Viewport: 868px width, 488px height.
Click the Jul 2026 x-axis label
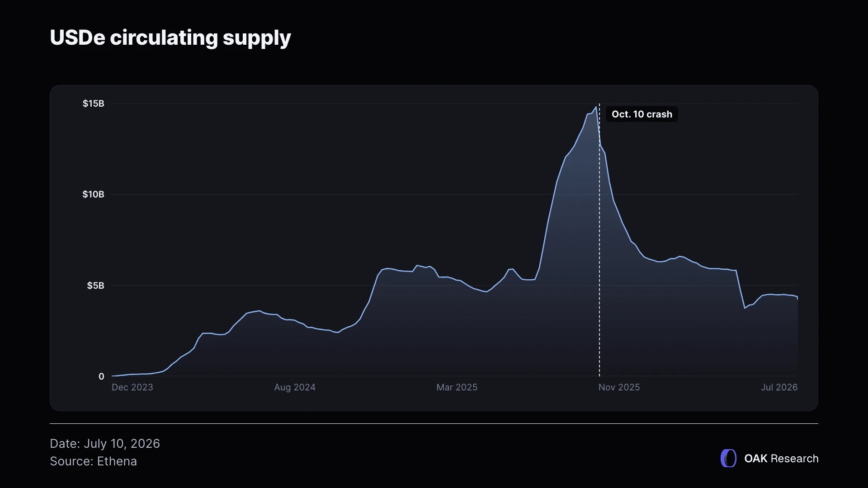(x=779, y=387)
